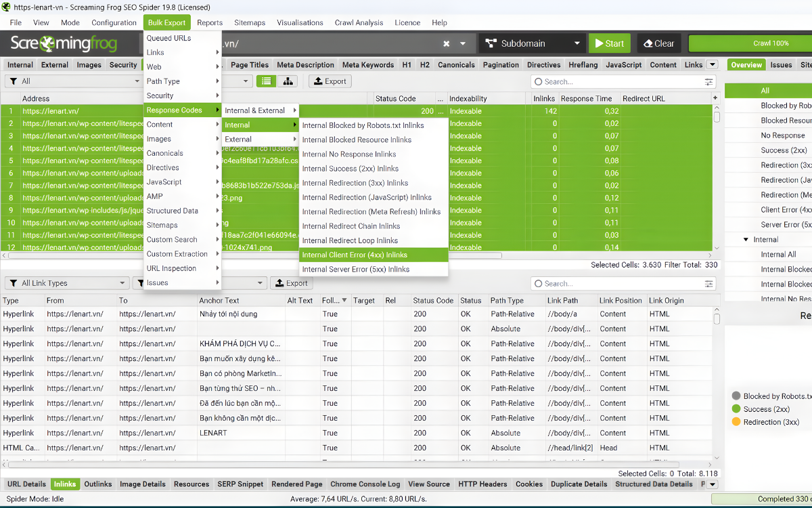Image resolution: width=812 pixels, height=508 pixels.
Task: Click the Clear crawl button
Action: click(x=656, y=43)
